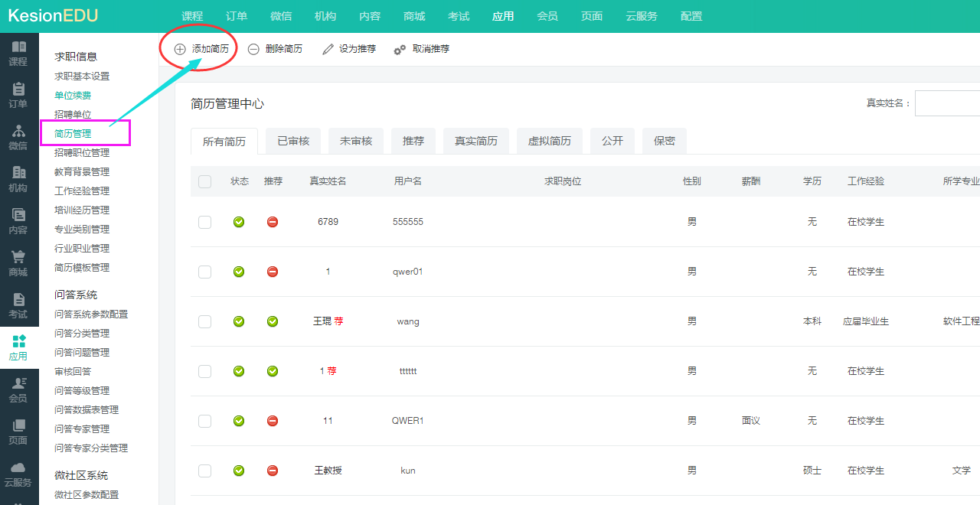Switch to the 虚拟简历 tab

549,142
